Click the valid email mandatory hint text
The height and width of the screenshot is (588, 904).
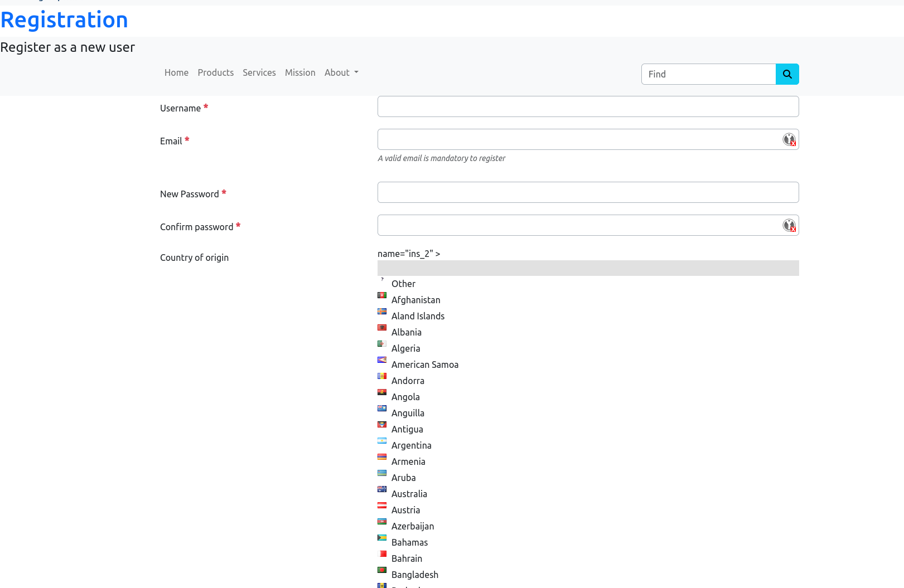point(441,158)
